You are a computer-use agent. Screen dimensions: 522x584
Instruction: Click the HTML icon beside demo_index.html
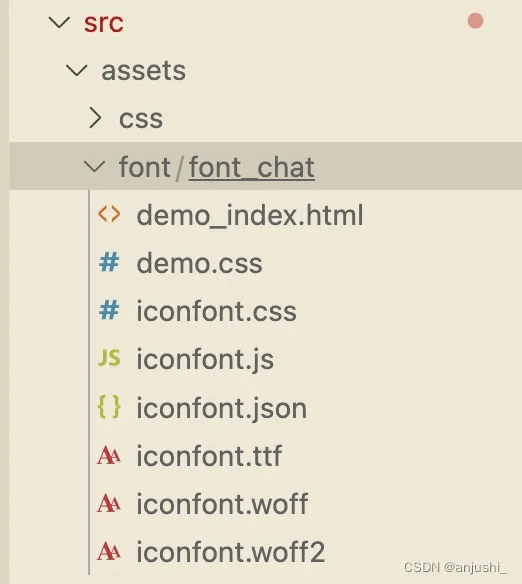coord(109,215)
